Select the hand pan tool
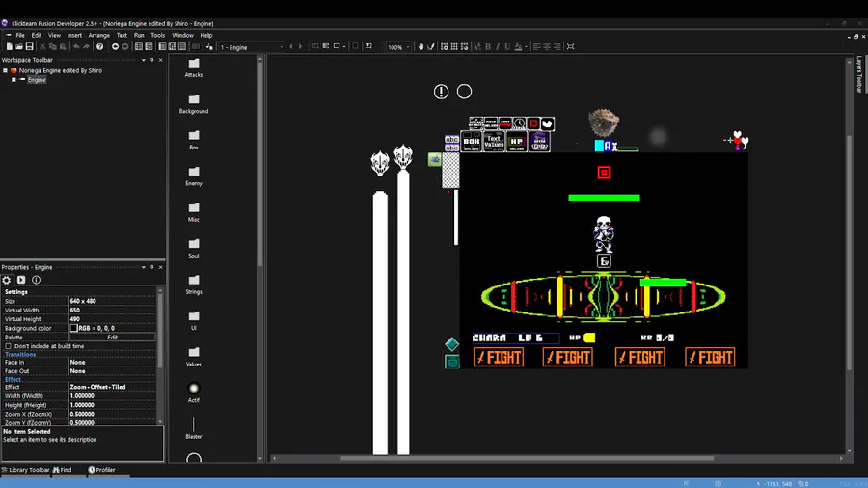The image size is (868, 488). click(420, 47)
